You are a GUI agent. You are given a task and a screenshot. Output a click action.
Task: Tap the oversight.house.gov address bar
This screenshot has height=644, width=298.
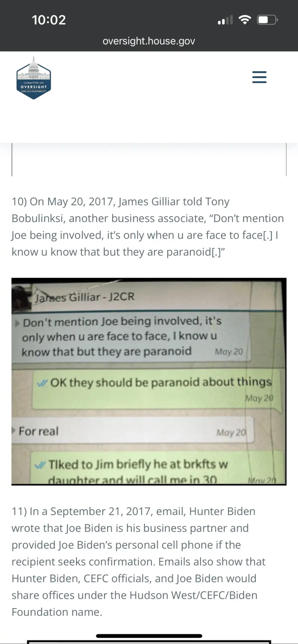pyautogui.click(x=149, y=41)
